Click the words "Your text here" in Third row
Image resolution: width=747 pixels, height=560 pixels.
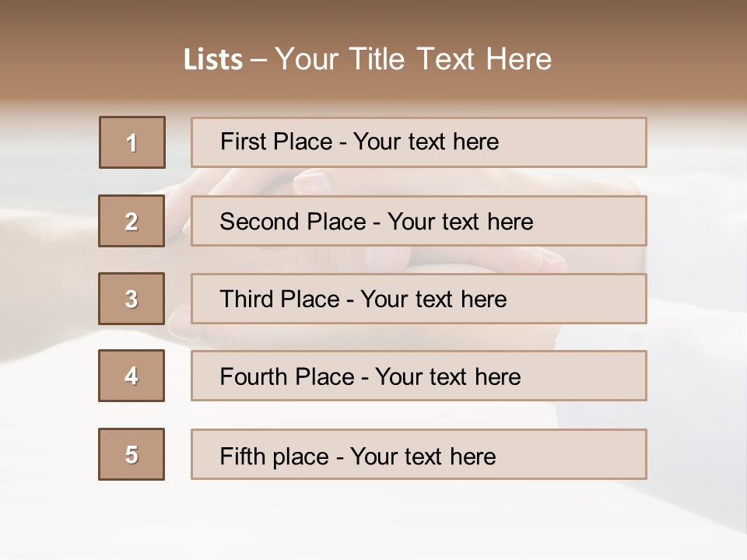pyautogui.click(x=433, y=299)
